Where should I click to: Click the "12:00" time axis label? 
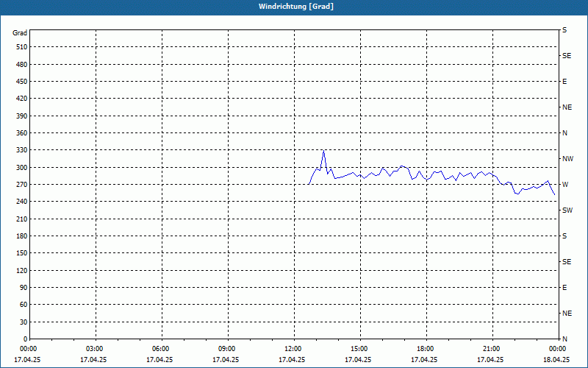pyautogui.click(x=293, y=349)
